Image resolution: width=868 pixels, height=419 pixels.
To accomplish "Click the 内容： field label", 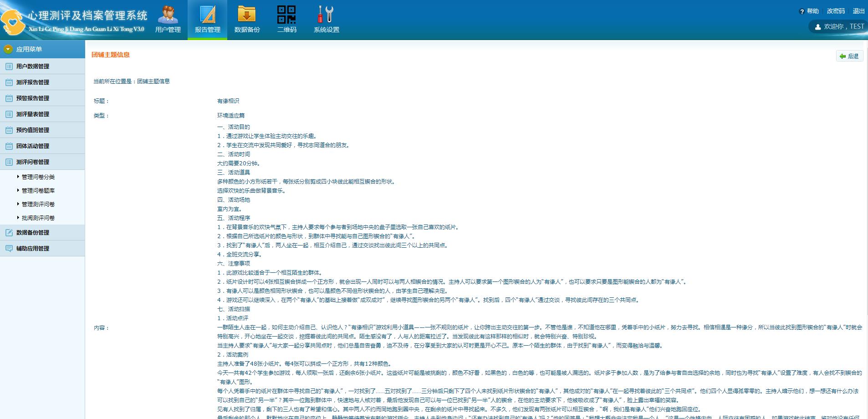I will pyautogui.click(x=102, y=328).
